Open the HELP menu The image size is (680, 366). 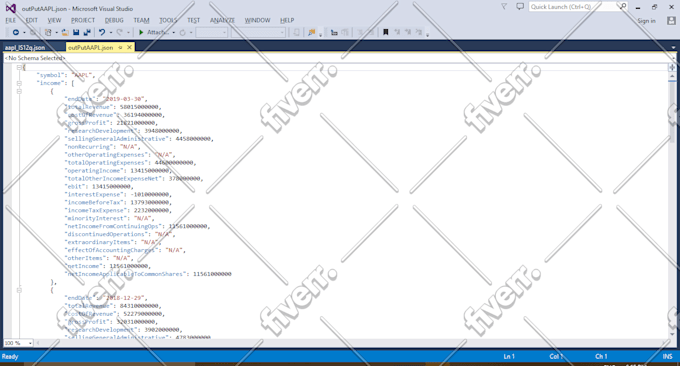[x=287, y=20]
